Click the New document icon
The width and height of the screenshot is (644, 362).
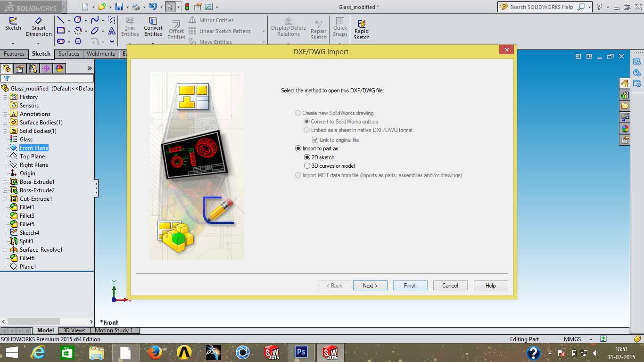pyautogui.click(x=85, y=7)
